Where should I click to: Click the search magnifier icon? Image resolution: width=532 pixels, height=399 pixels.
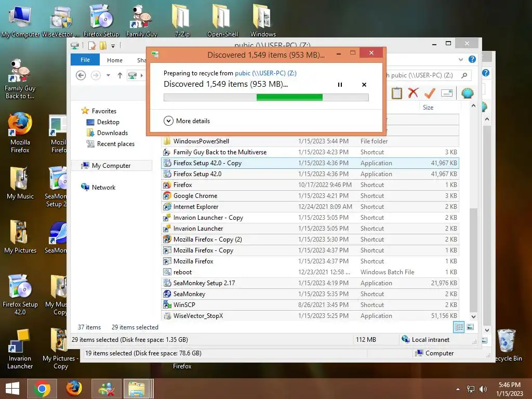pyautogui.click(x=464, y=75)
